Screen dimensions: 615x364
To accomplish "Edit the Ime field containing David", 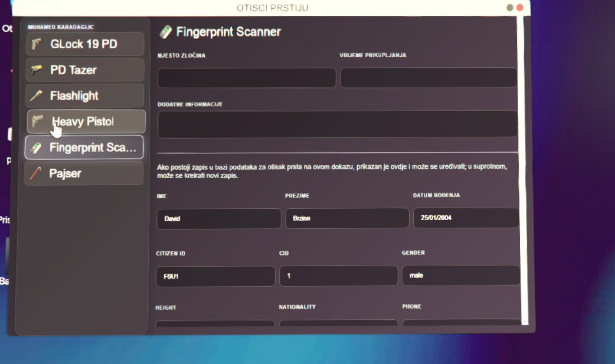I will coord(219,218).
